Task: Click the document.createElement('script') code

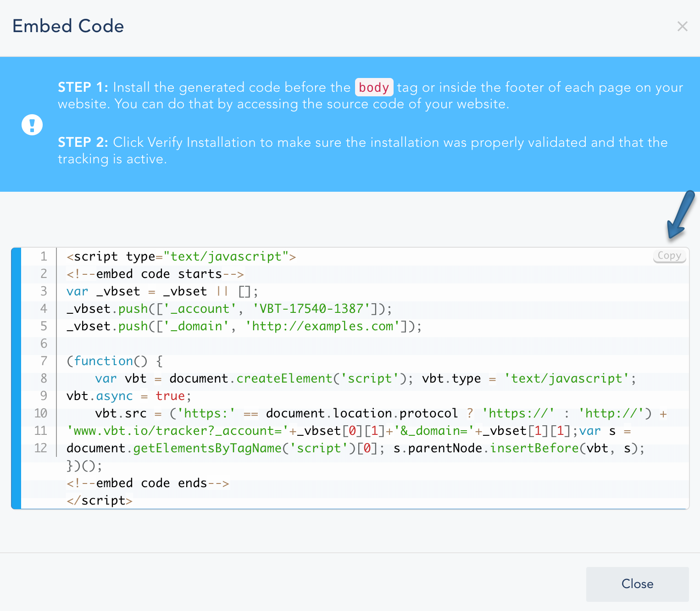Action: click(288, 378)
